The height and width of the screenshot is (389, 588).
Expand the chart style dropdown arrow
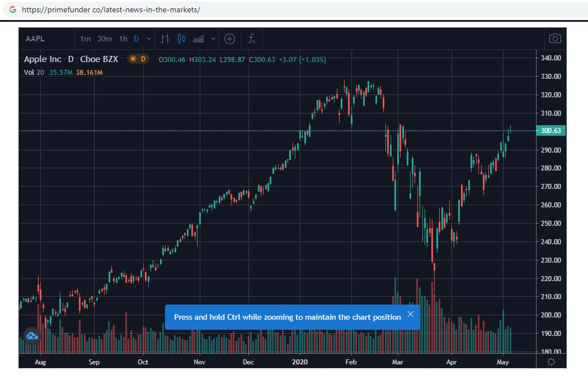(213, 39)
